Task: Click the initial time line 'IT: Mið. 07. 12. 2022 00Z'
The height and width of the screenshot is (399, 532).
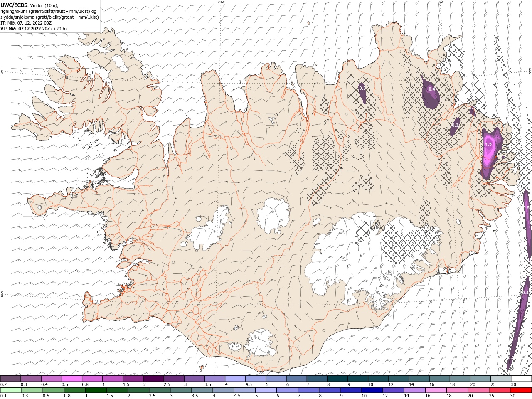Action: pos(26,23)
